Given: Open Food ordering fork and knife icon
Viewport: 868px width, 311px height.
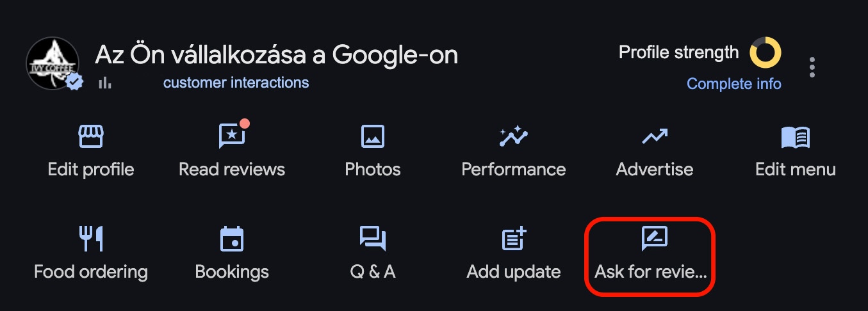Looking at the screenshot, I should point(90,239).
